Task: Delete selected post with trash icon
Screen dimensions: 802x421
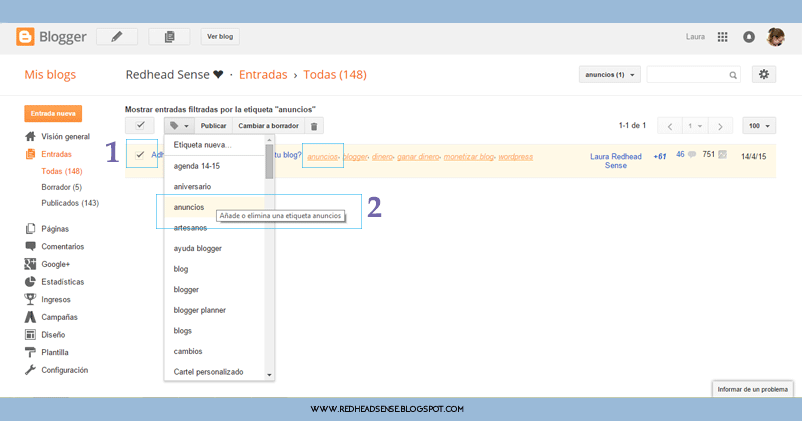Action: click(314, 126)
